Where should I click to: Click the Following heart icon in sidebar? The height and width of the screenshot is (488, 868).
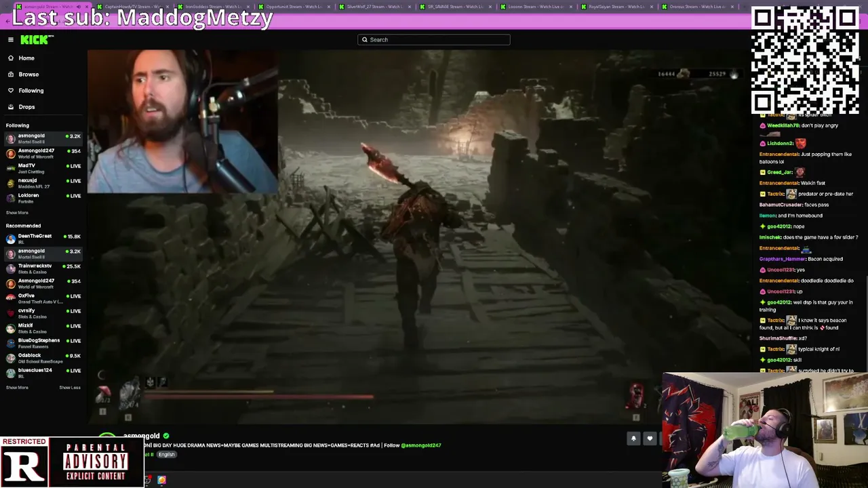11,90
